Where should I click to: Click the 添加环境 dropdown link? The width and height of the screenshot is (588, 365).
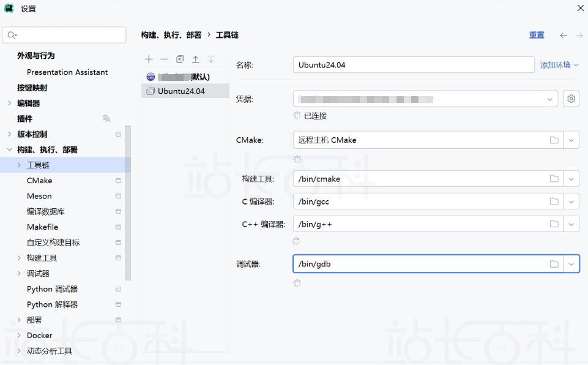(559, 65)
